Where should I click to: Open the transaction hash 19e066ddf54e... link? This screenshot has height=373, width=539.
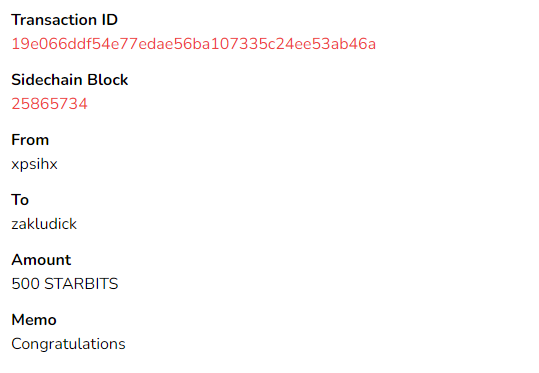tap(194, 44)
